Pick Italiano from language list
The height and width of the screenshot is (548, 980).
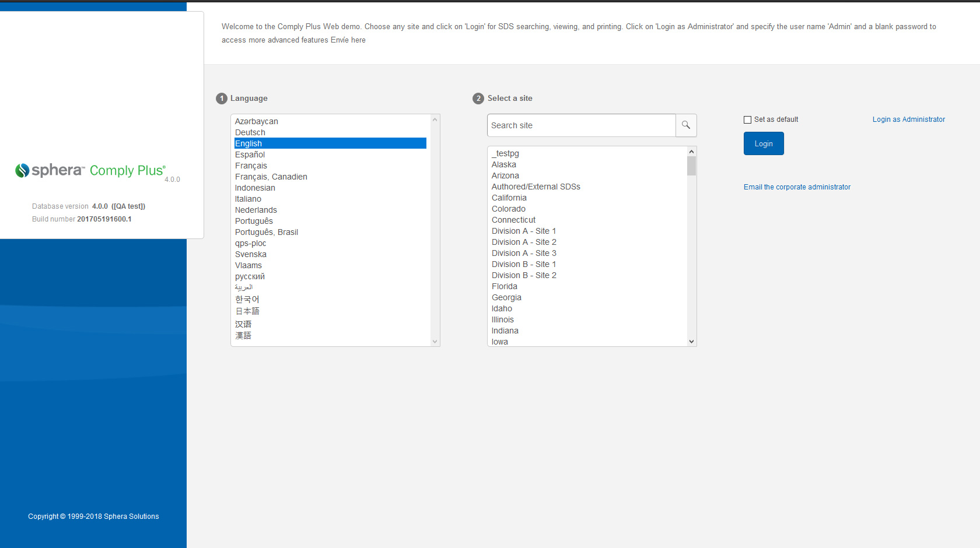[330, 199]
